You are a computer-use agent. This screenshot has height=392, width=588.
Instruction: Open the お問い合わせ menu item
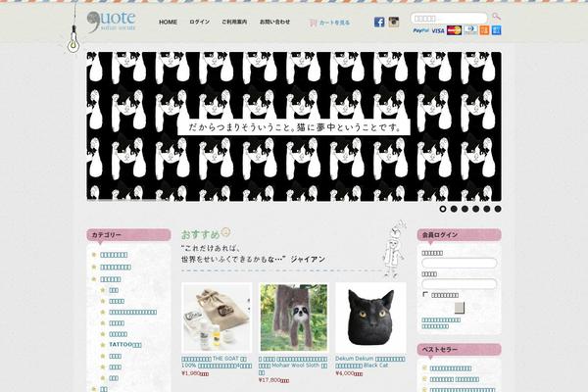[x=274, y=23]
